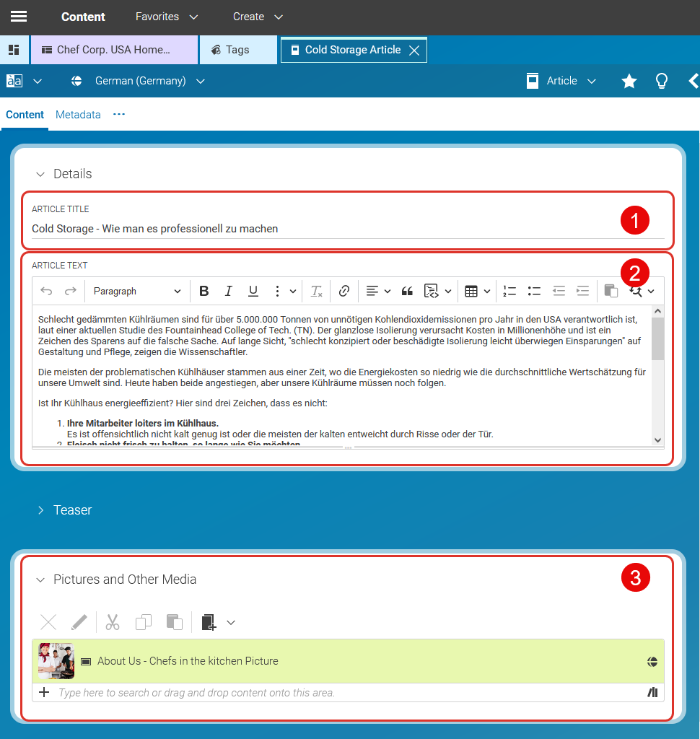Toggle bold formatting in article text

coord(204,290)
